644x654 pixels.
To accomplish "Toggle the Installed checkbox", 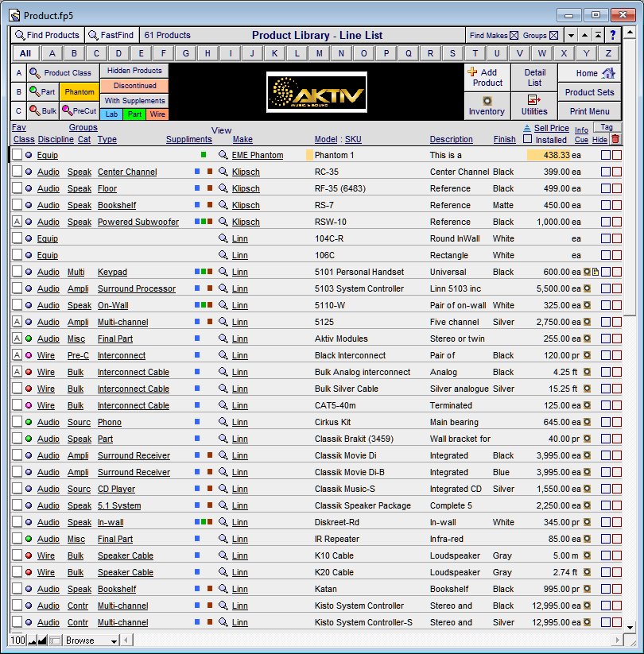I will pyautogui.click(x=528, y=139).
